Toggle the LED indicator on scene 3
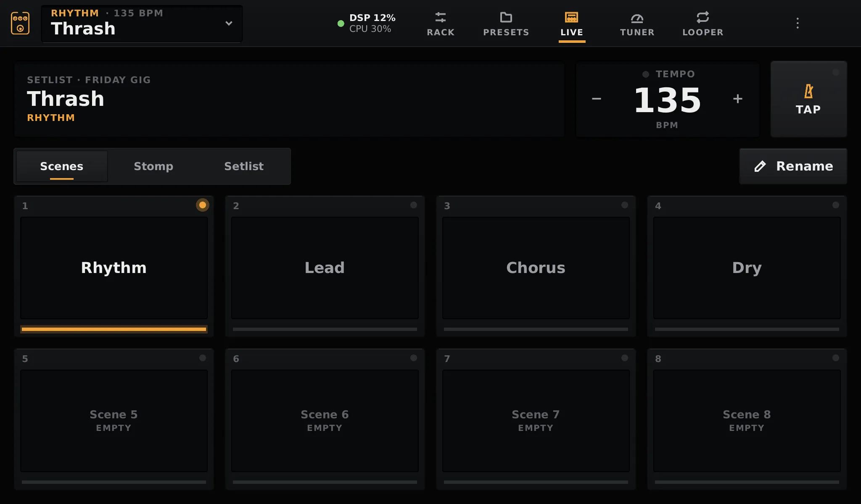The height and width of the screenshot is (504, 861). click(x=625, y=205)
